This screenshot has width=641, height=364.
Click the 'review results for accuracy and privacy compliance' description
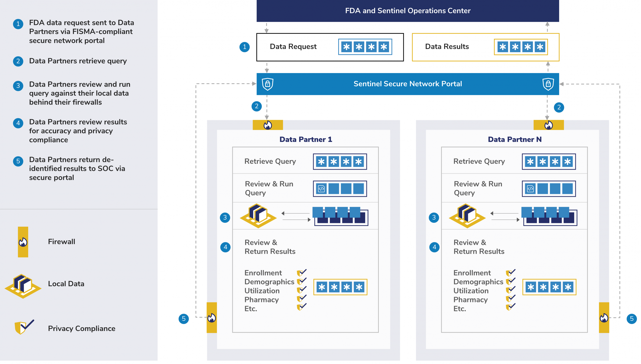[x=78, y=131]
